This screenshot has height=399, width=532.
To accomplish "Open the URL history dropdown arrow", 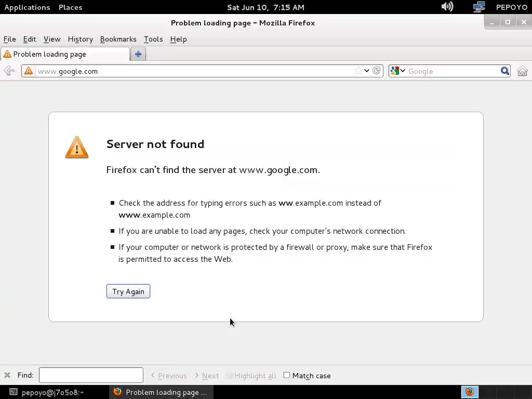I will [367, 71].
